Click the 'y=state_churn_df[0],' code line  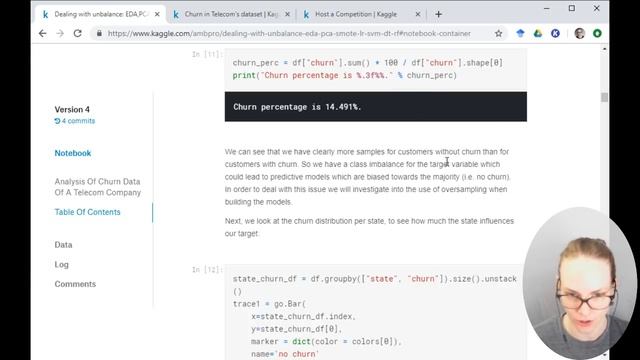[297, 329]
